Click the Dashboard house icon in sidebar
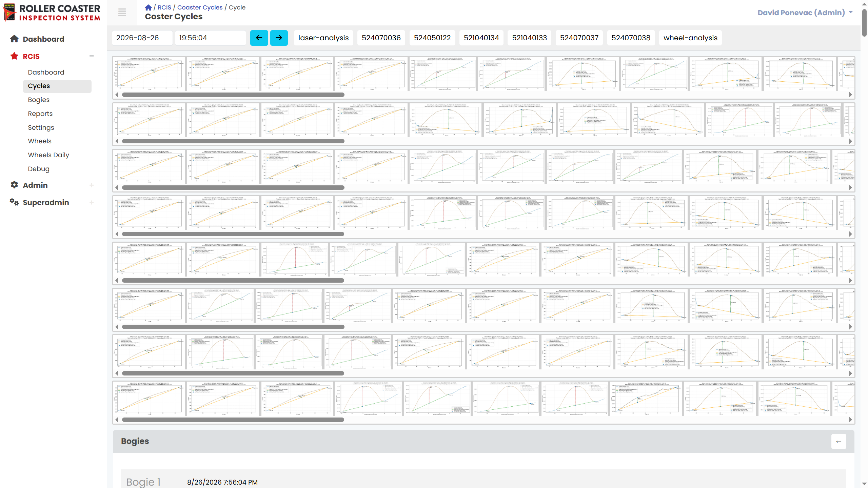 [14, 39]
